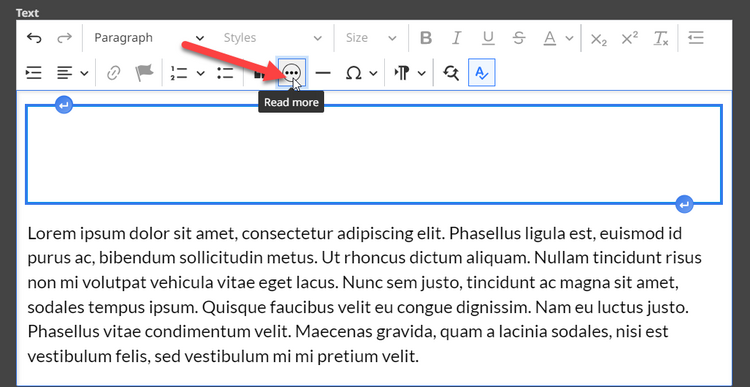Screen dimensions: 750x387
Task: Insert a horizontal line
Action: (x=323, y=73)
